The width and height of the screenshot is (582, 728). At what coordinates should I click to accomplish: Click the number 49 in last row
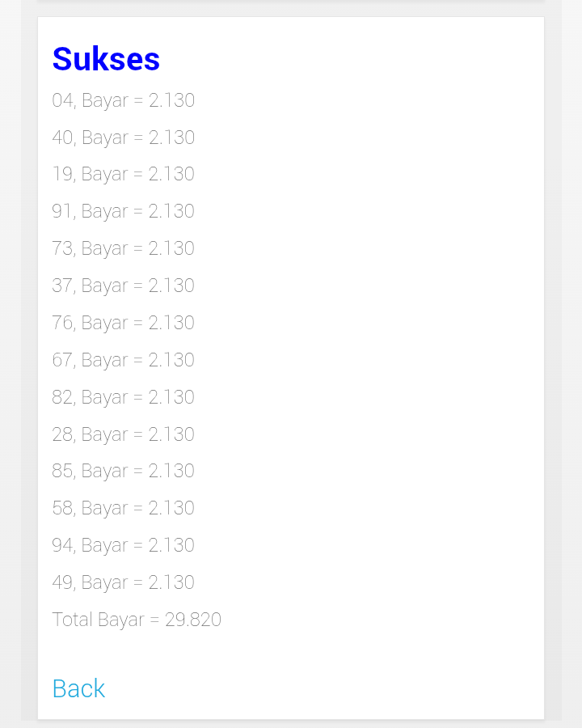62,582
